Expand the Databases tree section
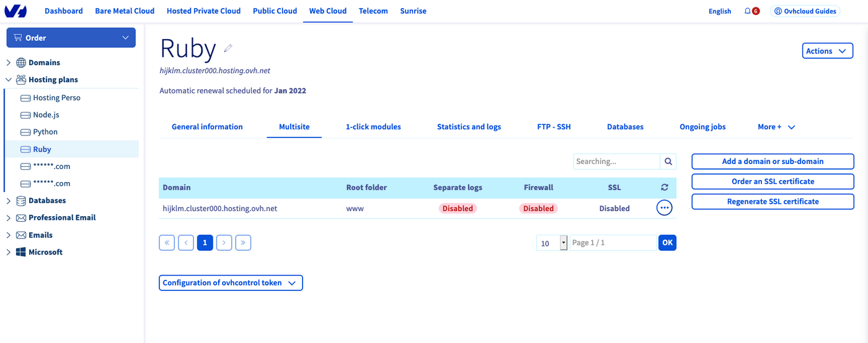 point(9,201)
